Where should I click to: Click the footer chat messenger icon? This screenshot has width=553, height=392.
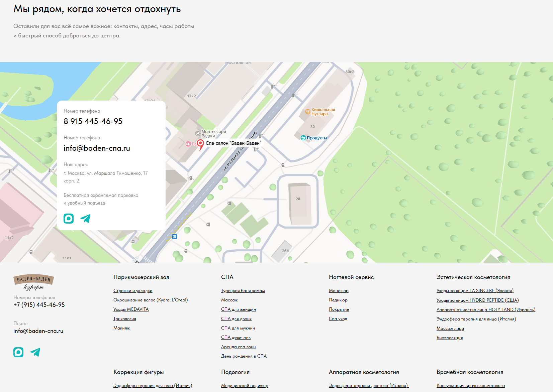18,352
